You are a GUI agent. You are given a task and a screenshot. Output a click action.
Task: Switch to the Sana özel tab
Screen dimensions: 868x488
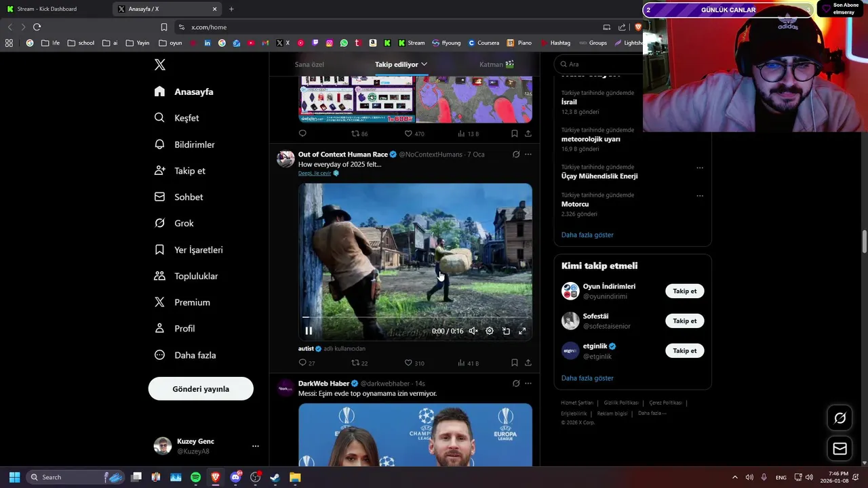point(309,64)
